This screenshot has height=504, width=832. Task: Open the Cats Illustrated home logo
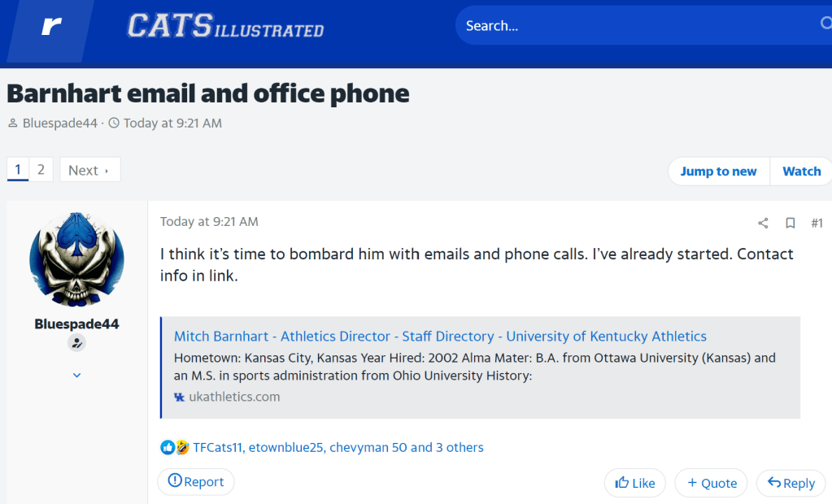point(225,27)
